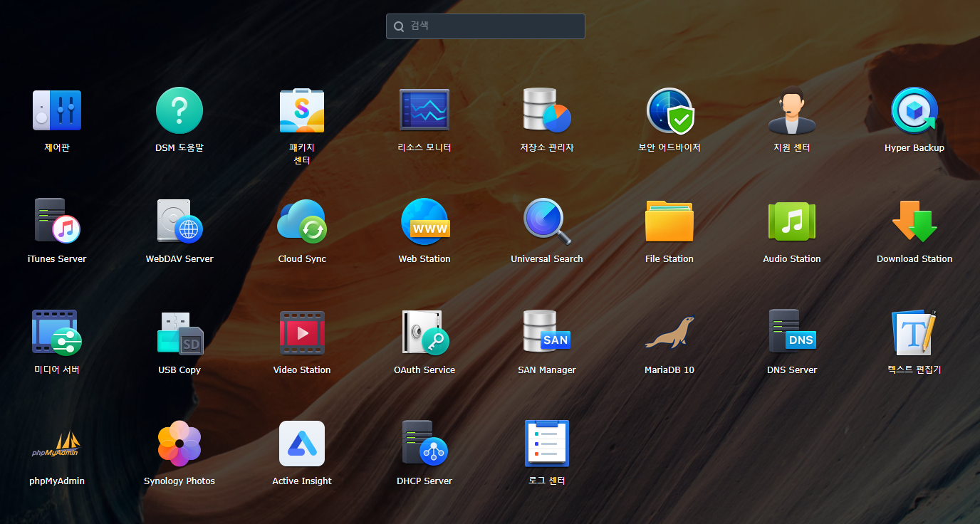Open Universal Search magnifier icon
Image resolution: width=980 pixels, height=524 pixels.
pos(547,221)
